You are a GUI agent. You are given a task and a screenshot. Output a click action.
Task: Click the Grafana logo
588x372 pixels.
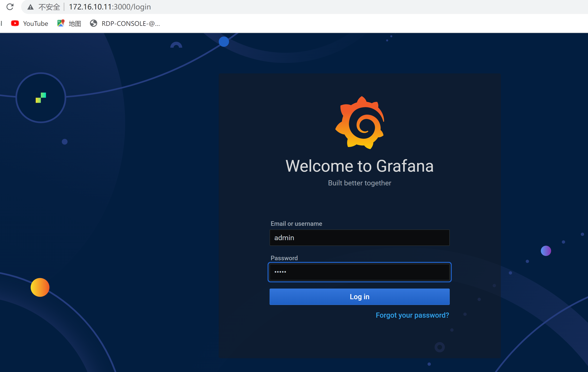pyautogui.click(x=360, y=123)
